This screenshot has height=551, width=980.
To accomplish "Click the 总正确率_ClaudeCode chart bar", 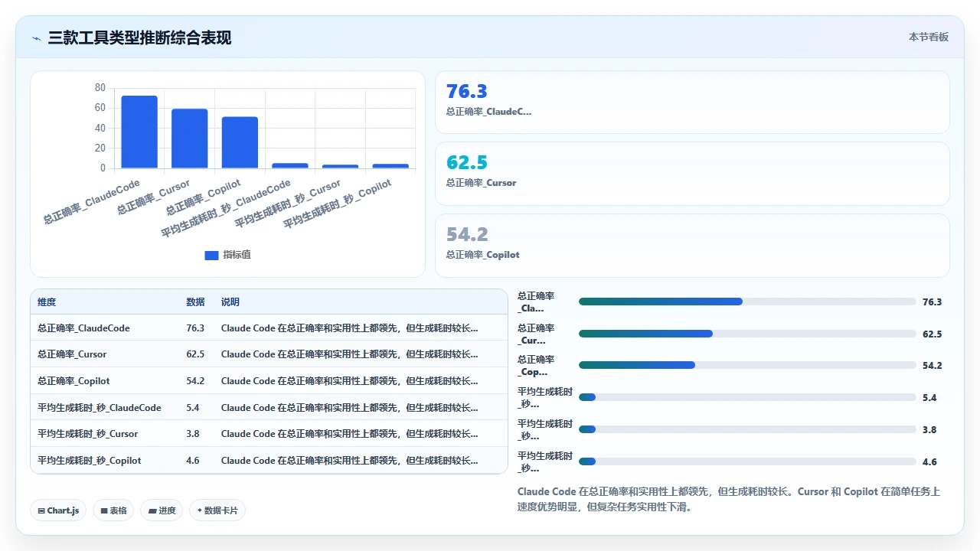I will click(139, 132).
